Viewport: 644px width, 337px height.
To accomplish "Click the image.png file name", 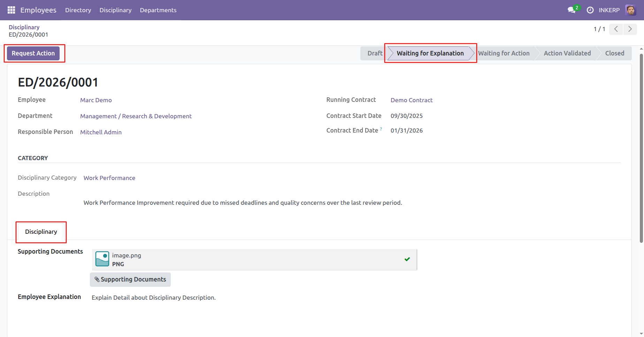I will coord(127,255).
